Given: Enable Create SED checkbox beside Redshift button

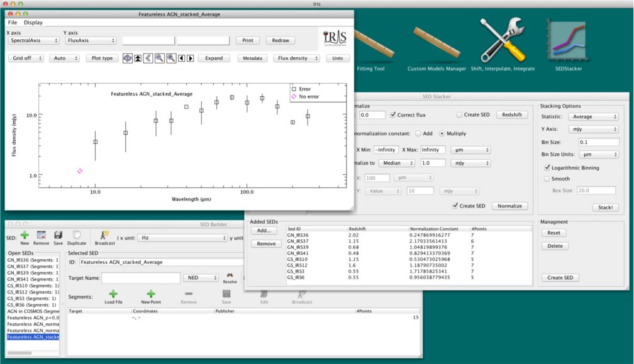Looking at the screenshot, I should pyautogui.click(x=459, y=115).
